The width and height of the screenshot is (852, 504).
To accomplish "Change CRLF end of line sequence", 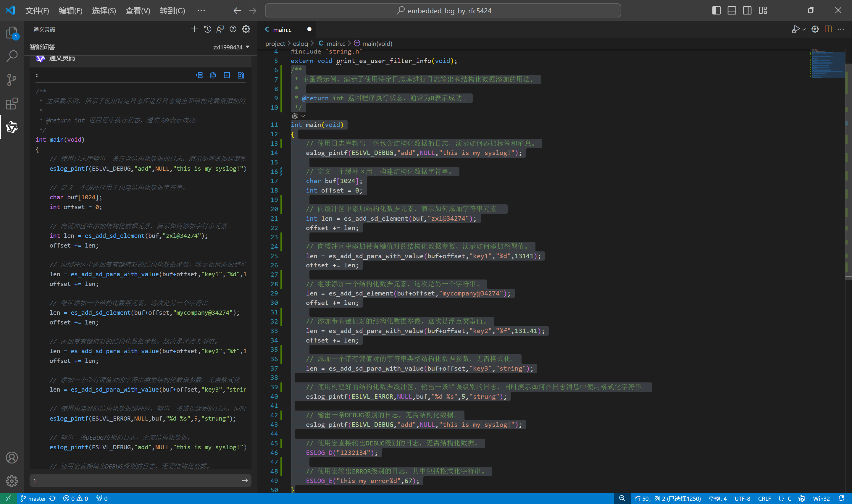I will coord(764,498).
